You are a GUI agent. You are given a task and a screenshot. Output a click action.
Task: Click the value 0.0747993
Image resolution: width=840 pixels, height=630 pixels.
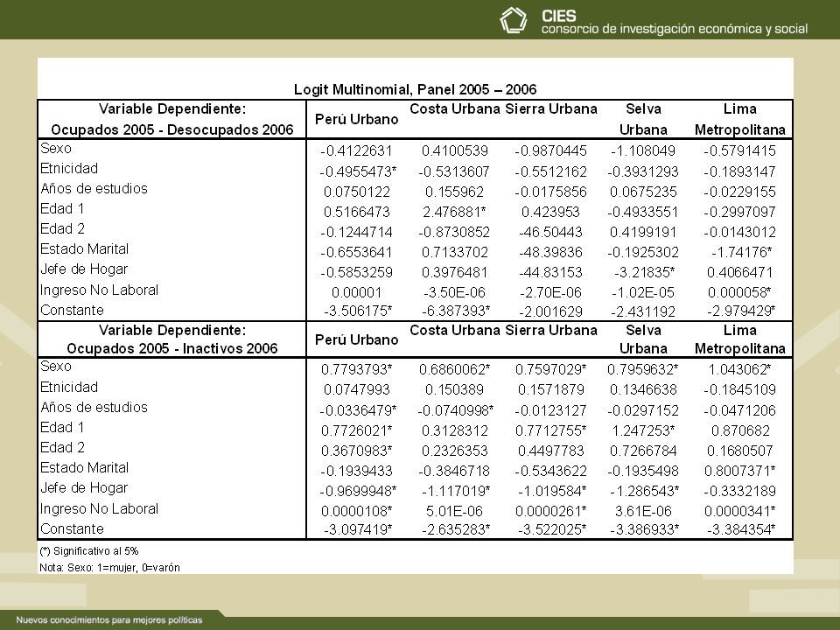[x=357, y=390]
